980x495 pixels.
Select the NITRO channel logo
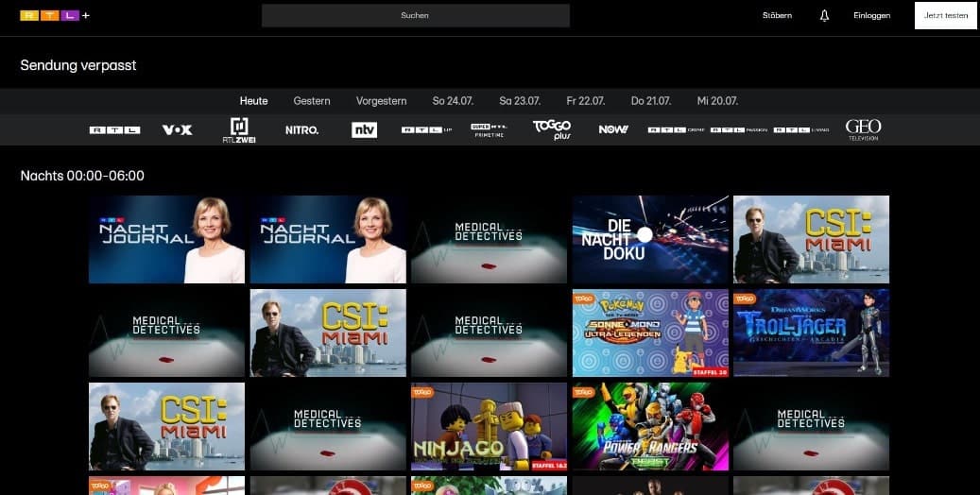coord(301,130)
